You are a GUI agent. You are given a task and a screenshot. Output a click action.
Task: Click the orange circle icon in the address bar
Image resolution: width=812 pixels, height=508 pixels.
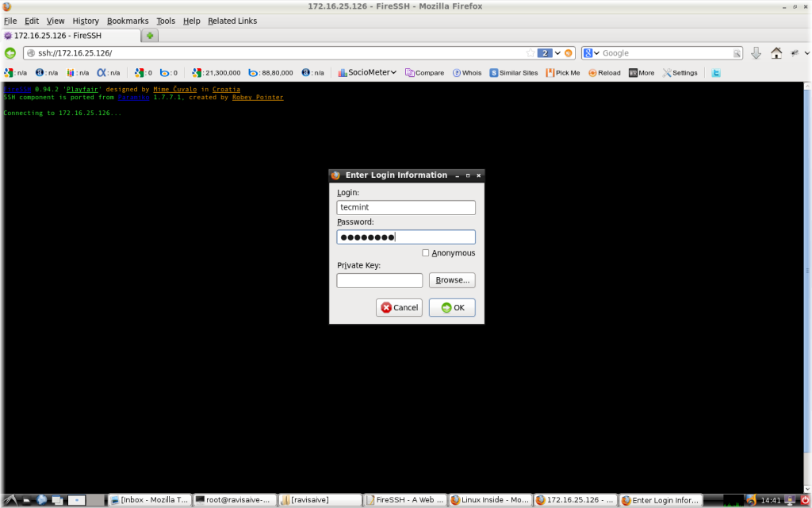click(x=568, y=53)
